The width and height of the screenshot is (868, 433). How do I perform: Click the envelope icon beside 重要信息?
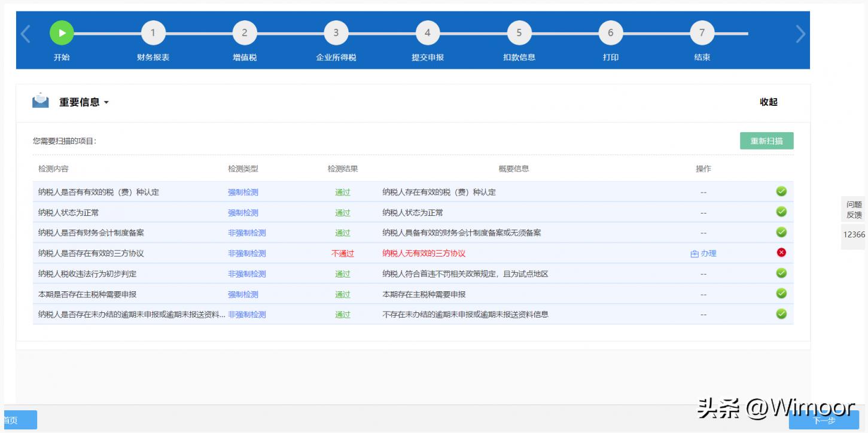point(39,101)
